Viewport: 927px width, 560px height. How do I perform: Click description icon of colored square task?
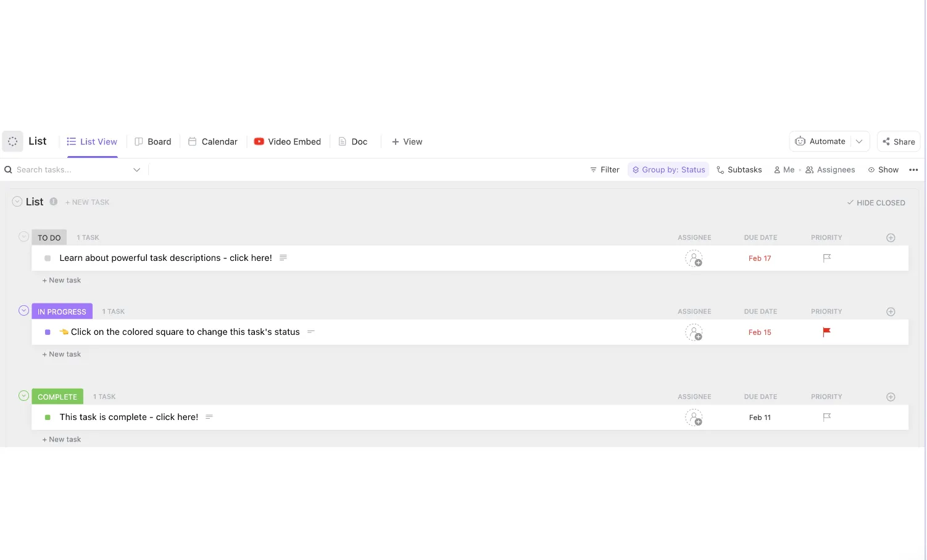pyautogui.click(x=311, y=332)
